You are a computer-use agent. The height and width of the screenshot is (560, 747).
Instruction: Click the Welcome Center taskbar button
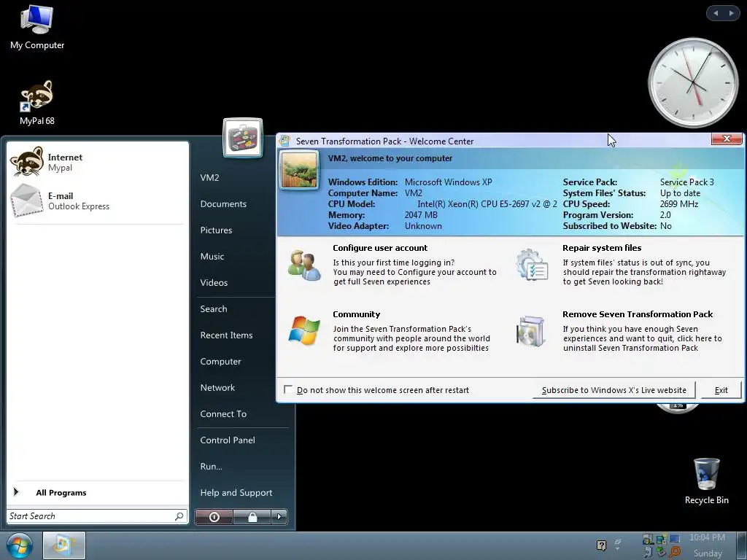point(64,545)
